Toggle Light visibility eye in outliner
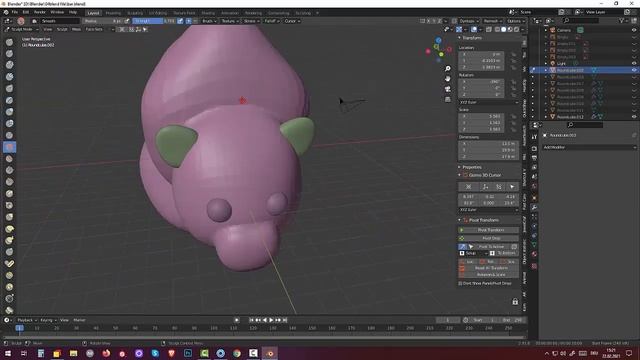 point(634,63)
